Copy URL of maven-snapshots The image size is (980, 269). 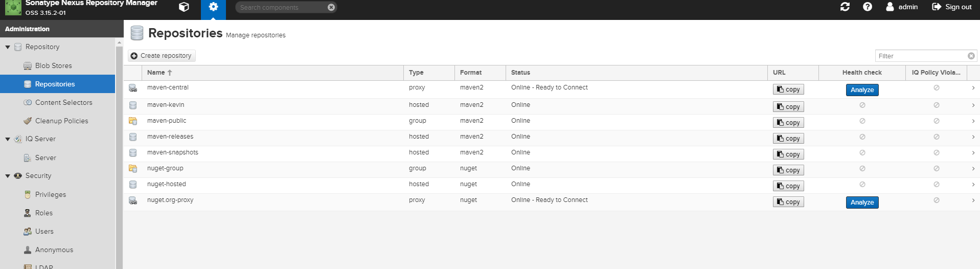tap(788, 154)
